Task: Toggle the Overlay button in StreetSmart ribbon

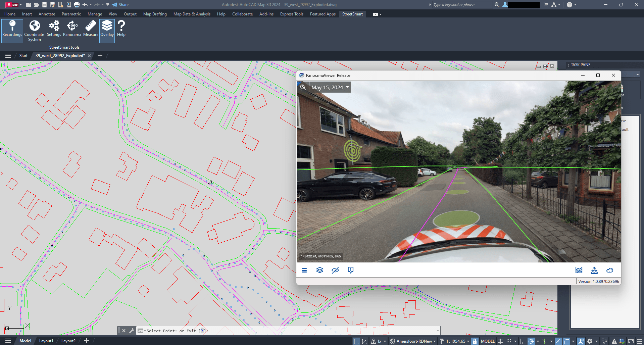Action: (107, 31)
